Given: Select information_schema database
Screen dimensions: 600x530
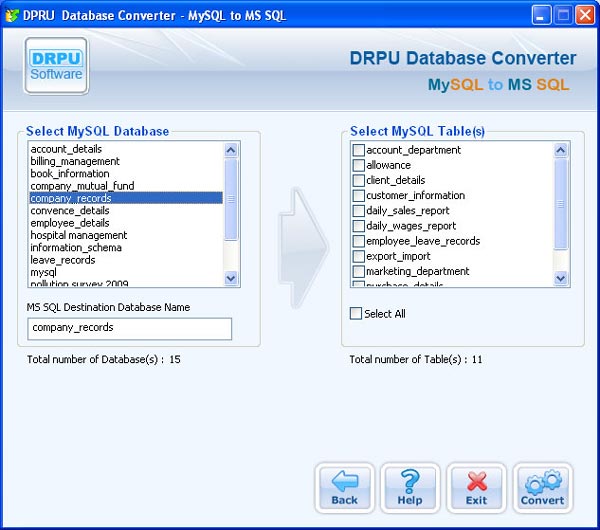Looking at the screenshot, I should (126, 248).
